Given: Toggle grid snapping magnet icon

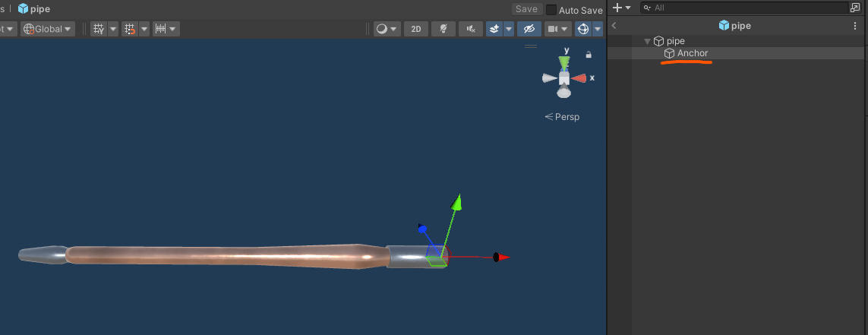Looking at the screenshot, I should tap(130, 29).
